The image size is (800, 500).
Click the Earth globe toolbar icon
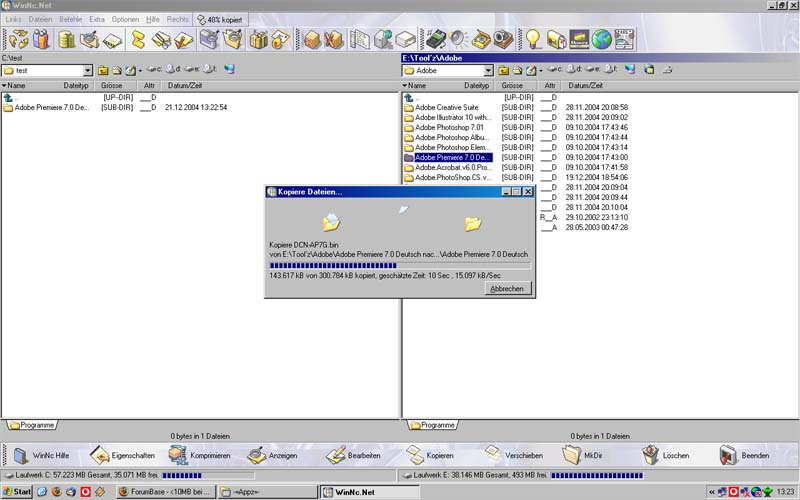602,39
